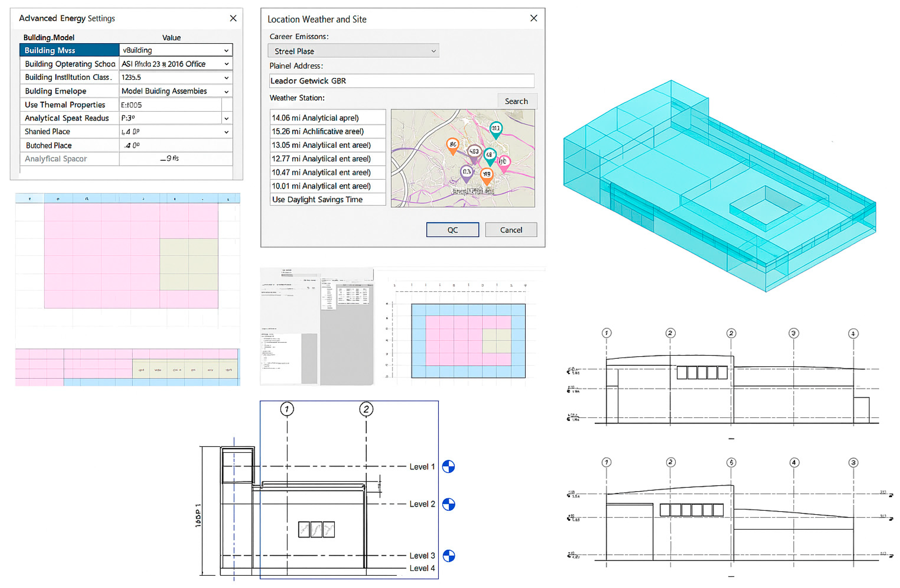The height and width of the screenshot is (588, 900).
Task: Confirm with the QC button
Action: [x=452, y=229]
